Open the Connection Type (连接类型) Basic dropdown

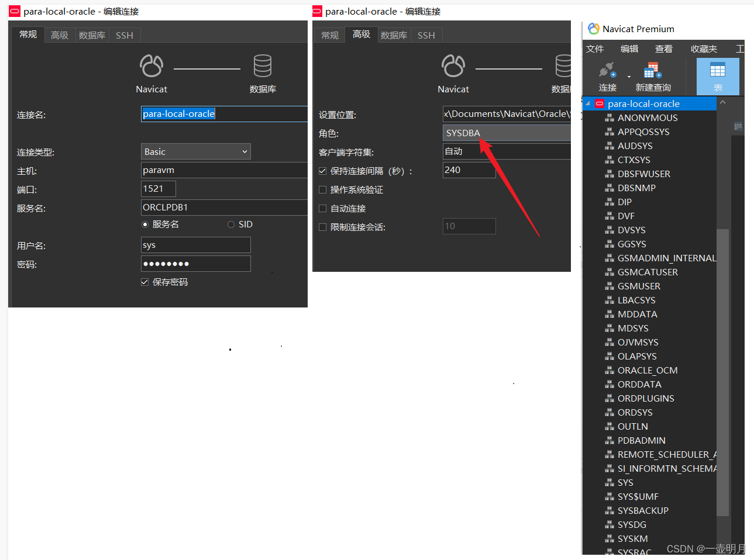tap(196, 151)
